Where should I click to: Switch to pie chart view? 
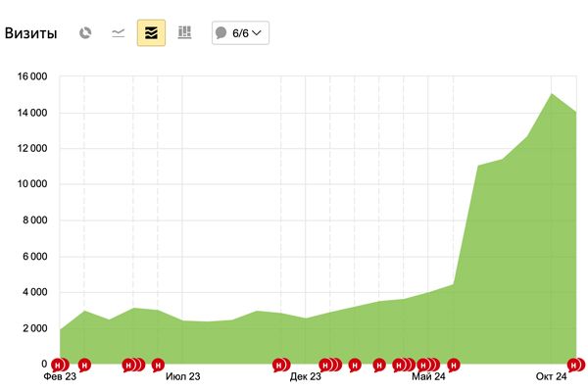85,33
